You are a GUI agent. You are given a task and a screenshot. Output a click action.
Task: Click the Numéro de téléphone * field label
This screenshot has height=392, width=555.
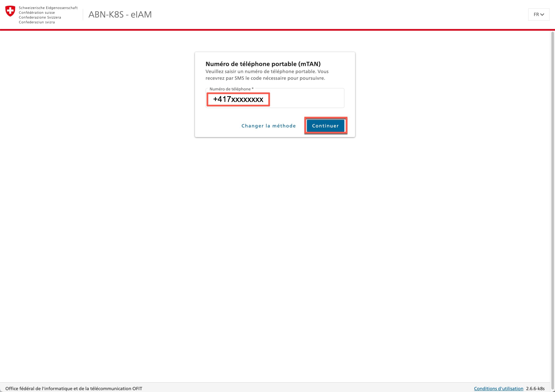tap(231, 89)
